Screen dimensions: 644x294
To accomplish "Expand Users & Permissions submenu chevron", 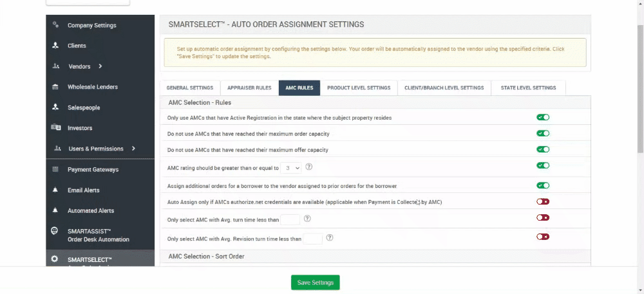I will [x=133, y=149].
